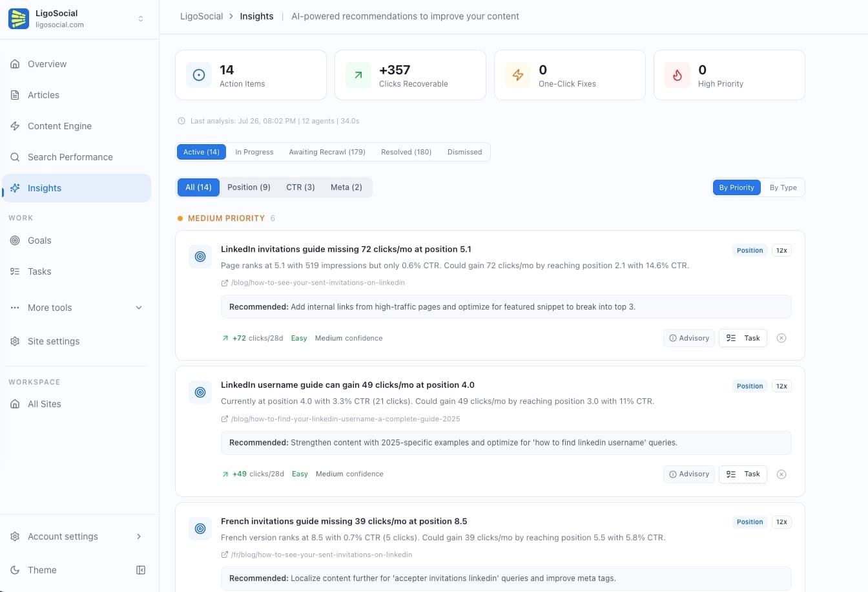Click Advisory on the LinkedIn invitations guide card

coord(689,338)
